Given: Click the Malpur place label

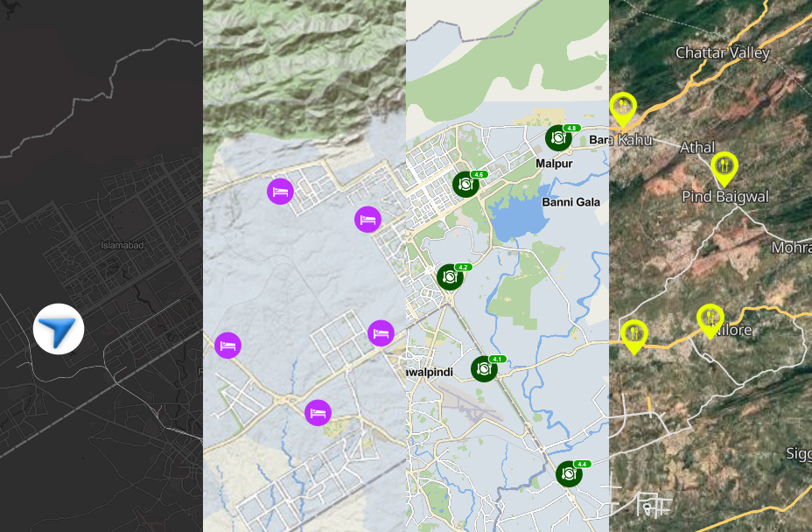Looking at the screenshot, I should (x=554, y=164).
